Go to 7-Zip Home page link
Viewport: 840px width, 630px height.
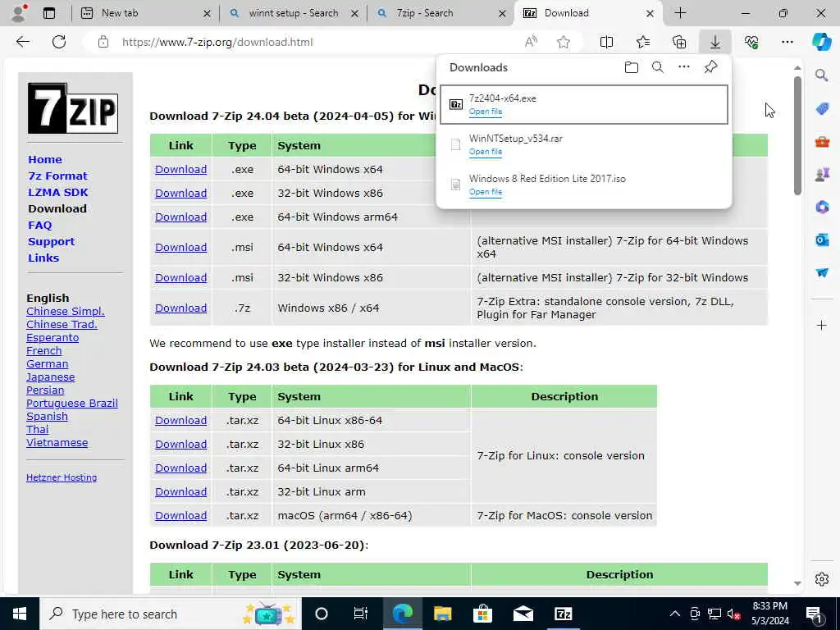coord(45,160)
